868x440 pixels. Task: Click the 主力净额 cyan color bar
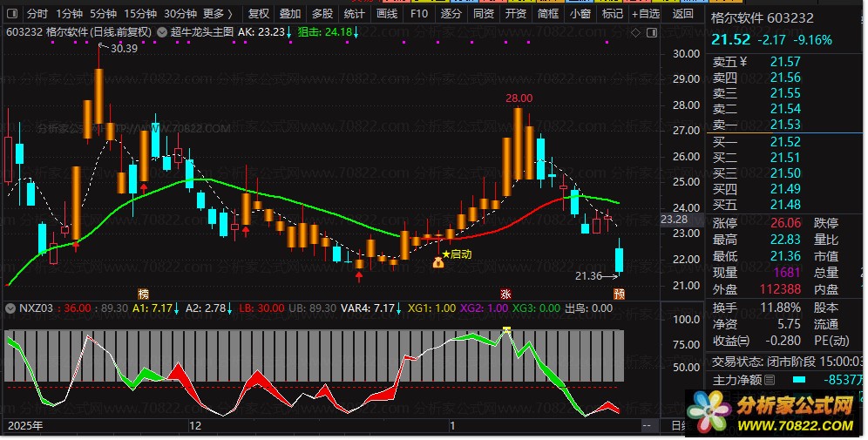(798, 380)
